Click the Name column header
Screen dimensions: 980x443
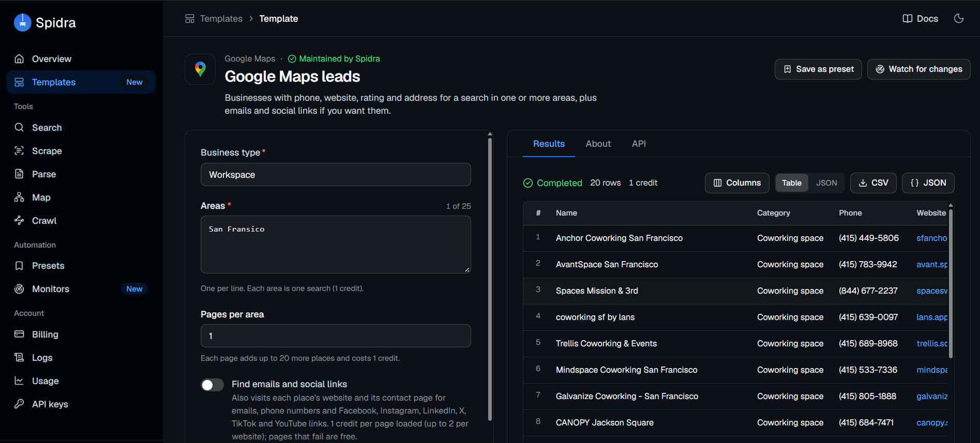[566, 213]
